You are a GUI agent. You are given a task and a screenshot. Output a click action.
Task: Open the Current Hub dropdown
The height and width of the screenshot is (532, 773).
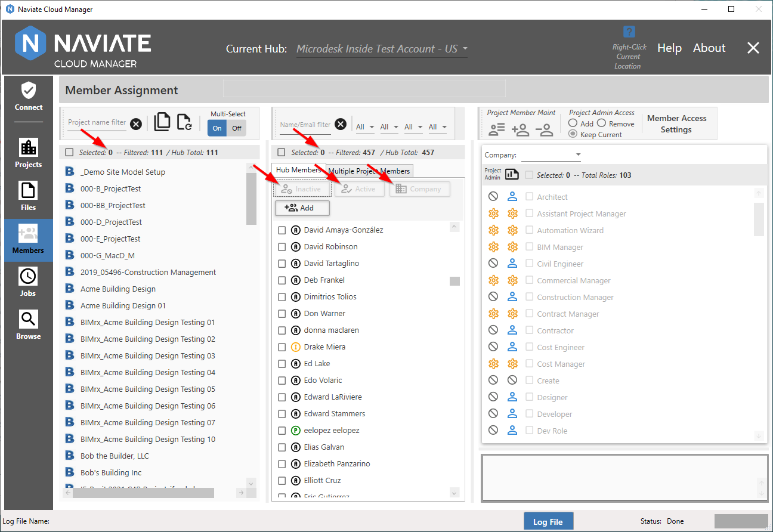(382, 49)
